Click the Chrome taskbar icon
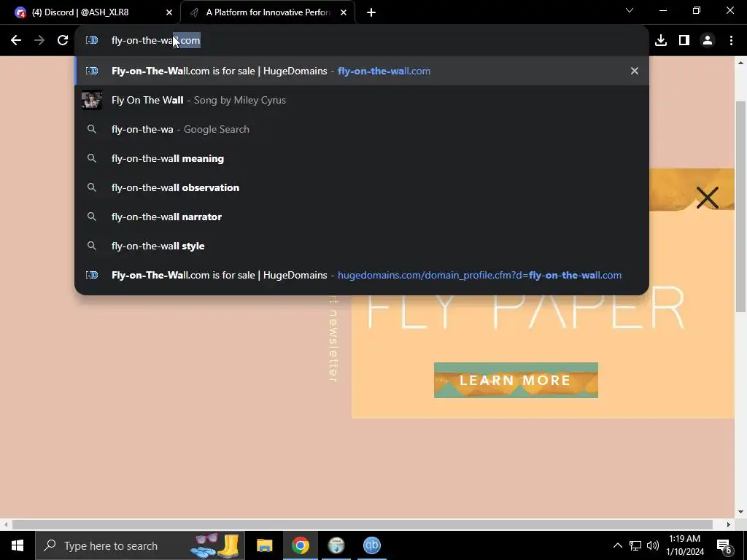Viewport: 747px width, 560px height. 300,545
